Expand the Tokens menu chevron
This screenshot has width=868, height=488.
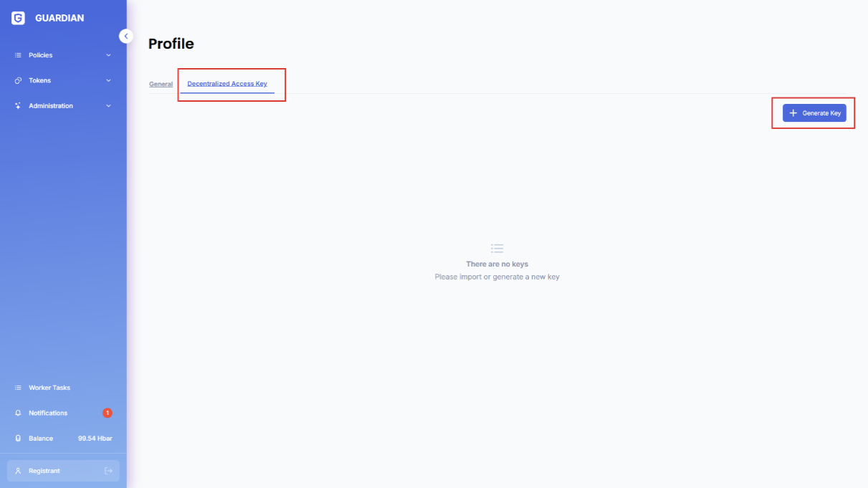pos(108,80)
